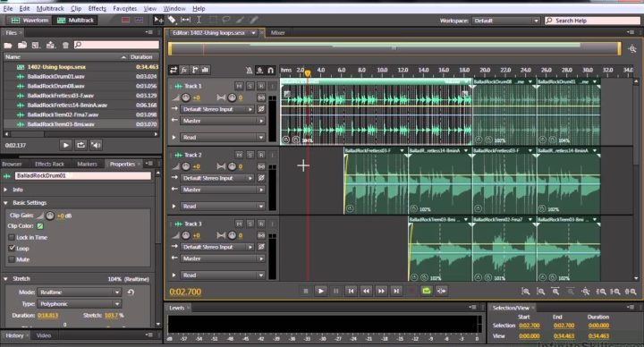Click the Import File icon in Files panel
The height and width of the screenshot is (347, 644).
(x=22, y=46)
